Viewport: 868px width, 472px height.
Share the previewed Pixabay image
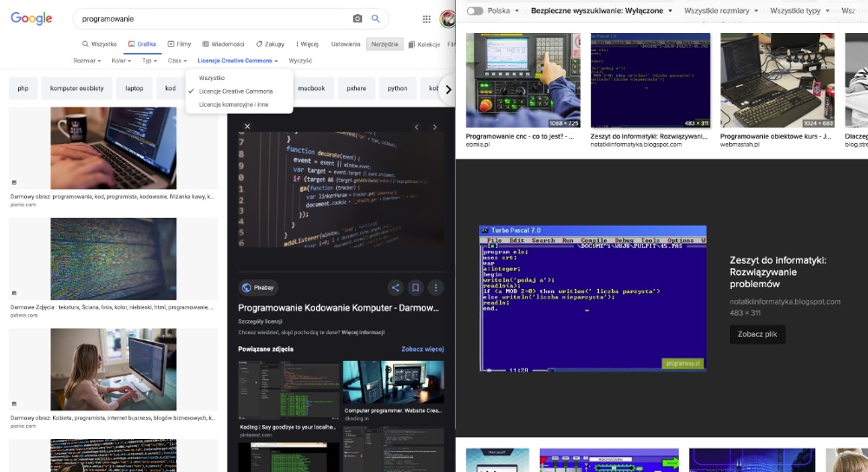click(x=395, y=288)
